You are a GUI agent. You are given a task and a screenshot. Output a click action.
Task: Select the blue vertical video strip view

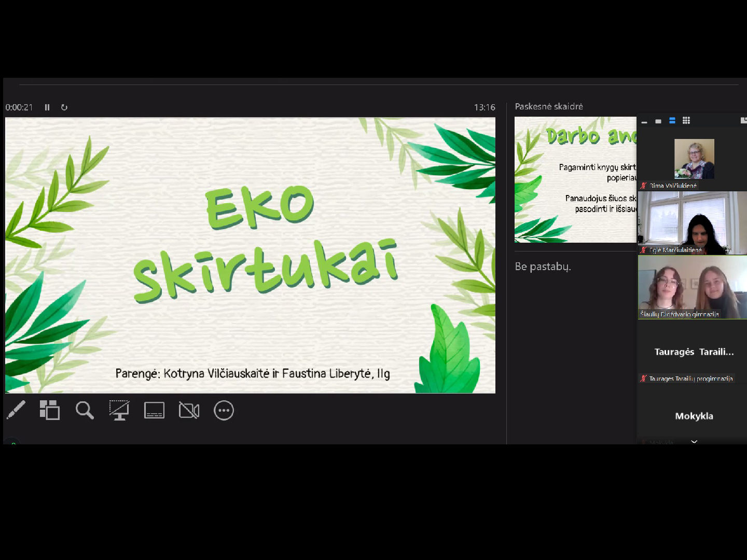(x=672, y=121)
